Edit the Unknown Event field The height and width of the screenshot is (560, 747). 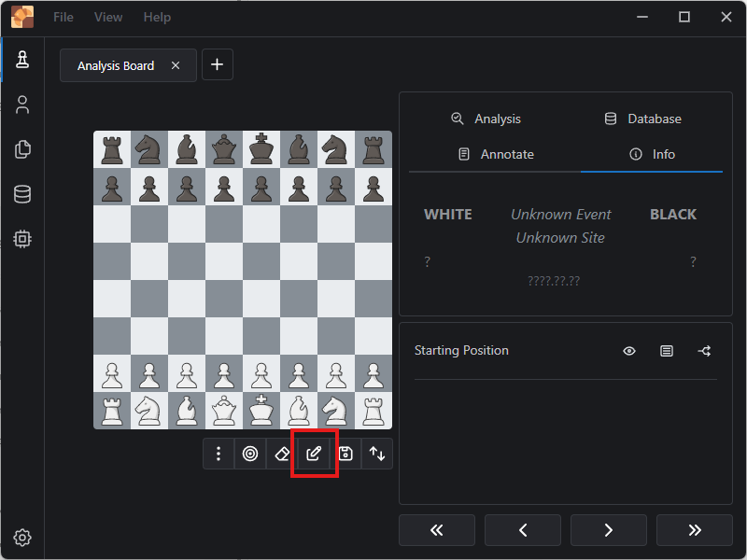click(x=561, y=215)
